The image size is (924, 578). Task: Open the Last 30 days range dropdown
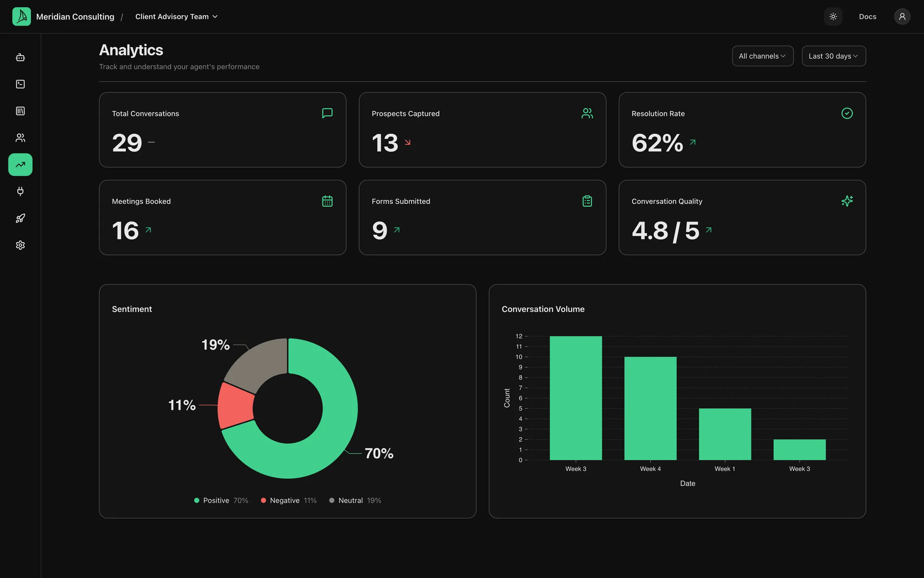coord(834,56)
